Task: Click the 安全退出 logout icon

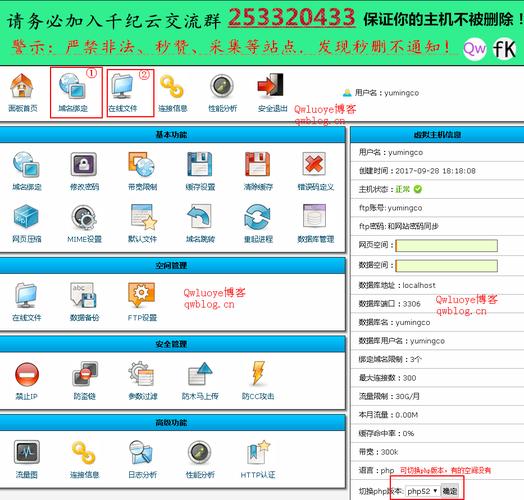Action: click(x=271, y=85)
